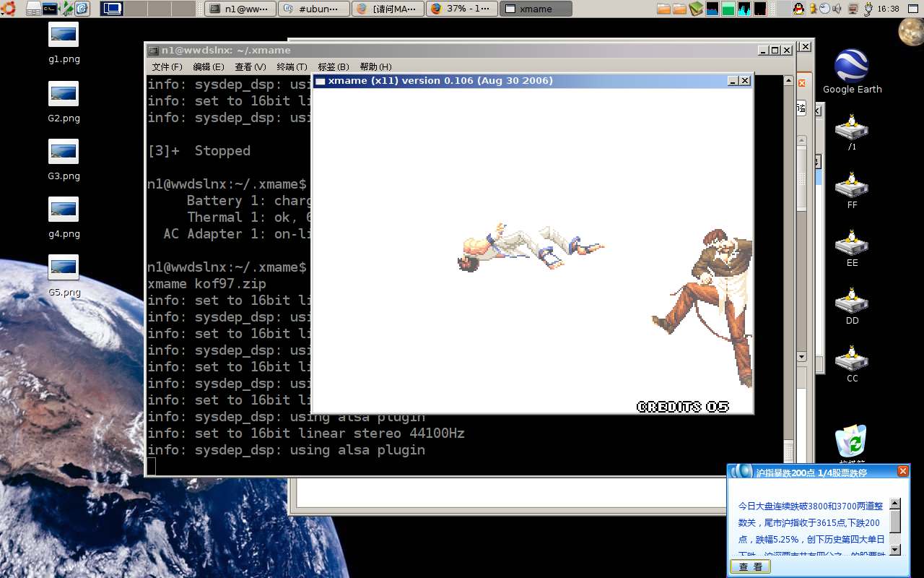Open the Ubuntu main menu logo
The width and height of the screenshot is (924, 578).
click(7, 9)
